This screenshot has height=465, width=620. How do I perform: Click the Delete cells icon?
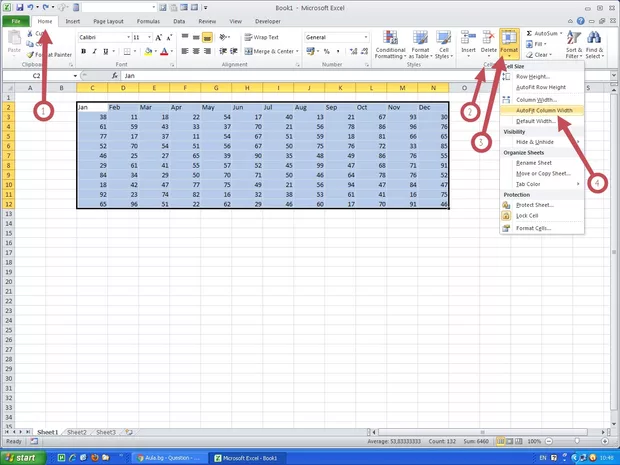[x=488, y=43]
